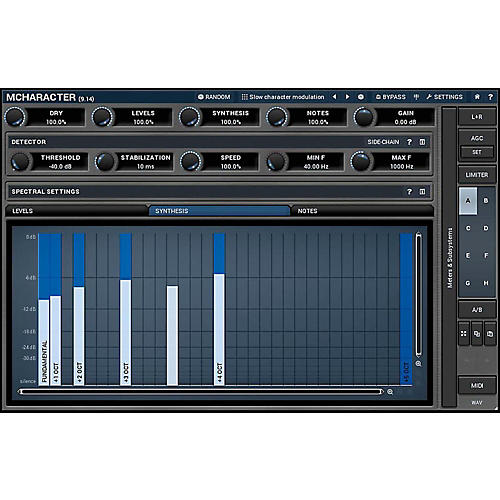Click the THRESHOLD -40.0 dB value
The width and height of the screenshot is (500, 500).
(60, 166)
